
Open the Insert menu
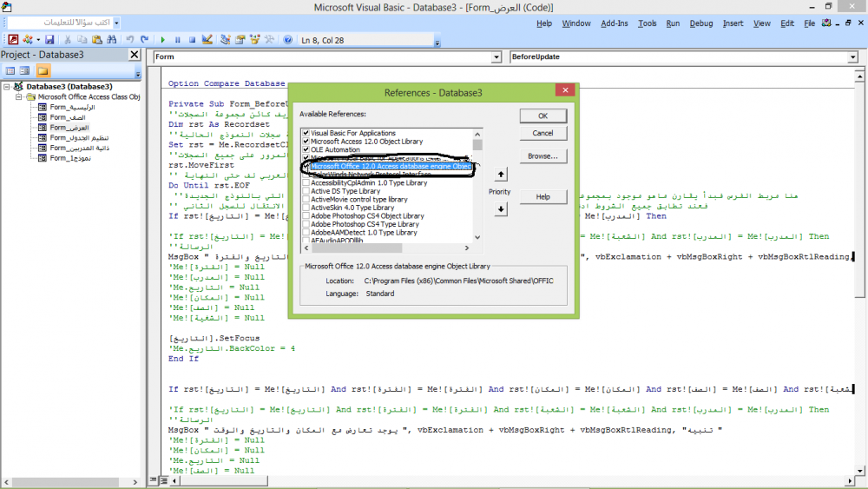click(x=733, y=23)
